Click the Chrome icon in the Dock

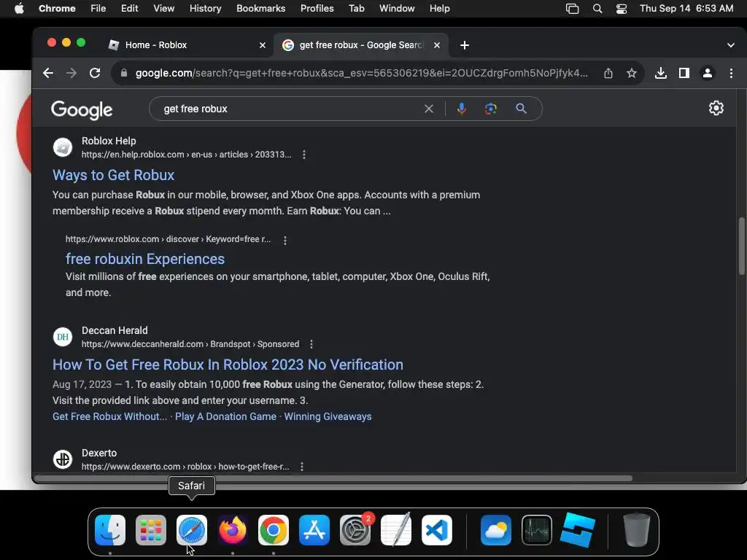point(274,530)
